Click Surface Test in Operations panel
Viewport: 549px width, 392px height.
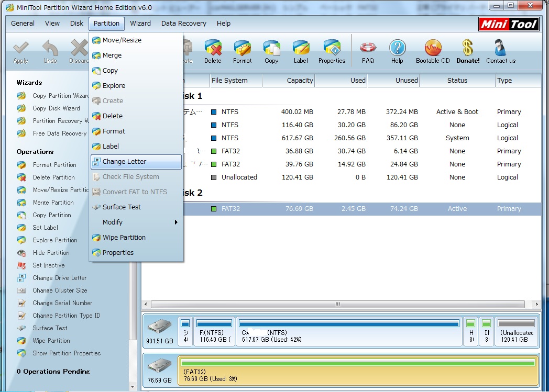coord(50,328)
